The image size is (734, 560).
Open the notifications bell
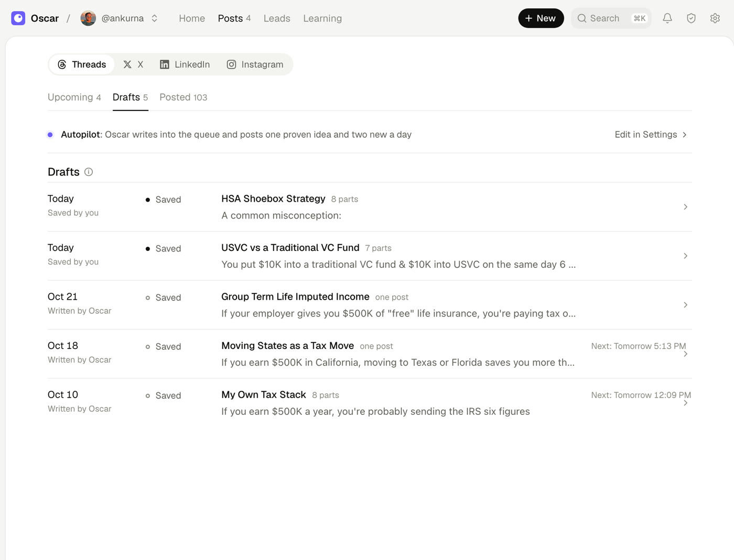[x=667, y=18]
